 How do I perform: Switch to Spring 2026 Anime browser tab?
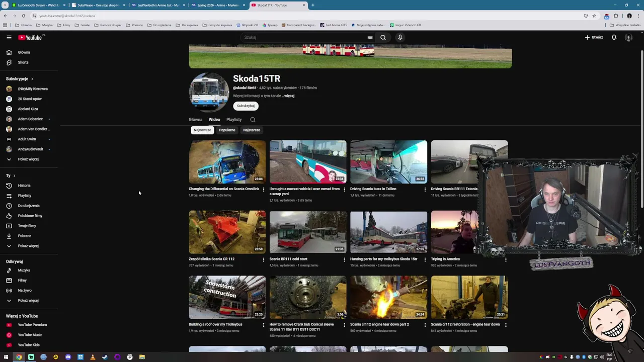pyautogui.click(x=217, y=5)
